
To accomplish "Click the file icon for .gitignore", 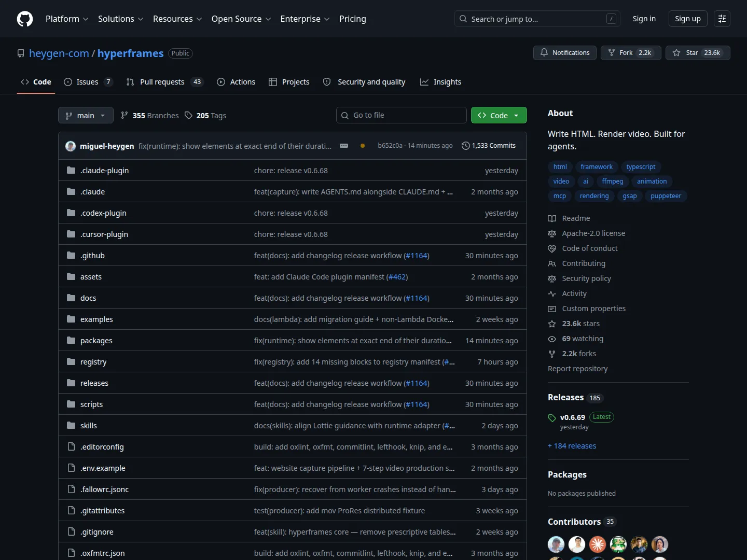I will pos(71,531).
